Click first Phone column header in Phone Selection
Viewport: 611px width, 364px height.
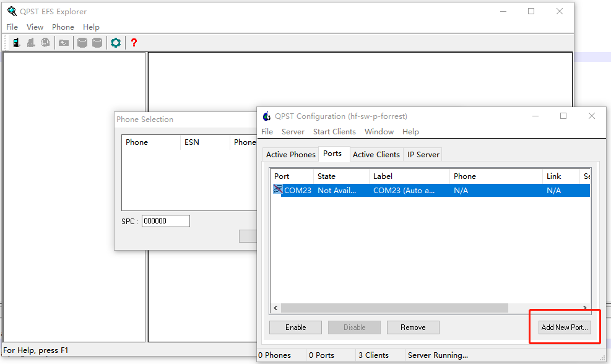[x=151, y=142]
